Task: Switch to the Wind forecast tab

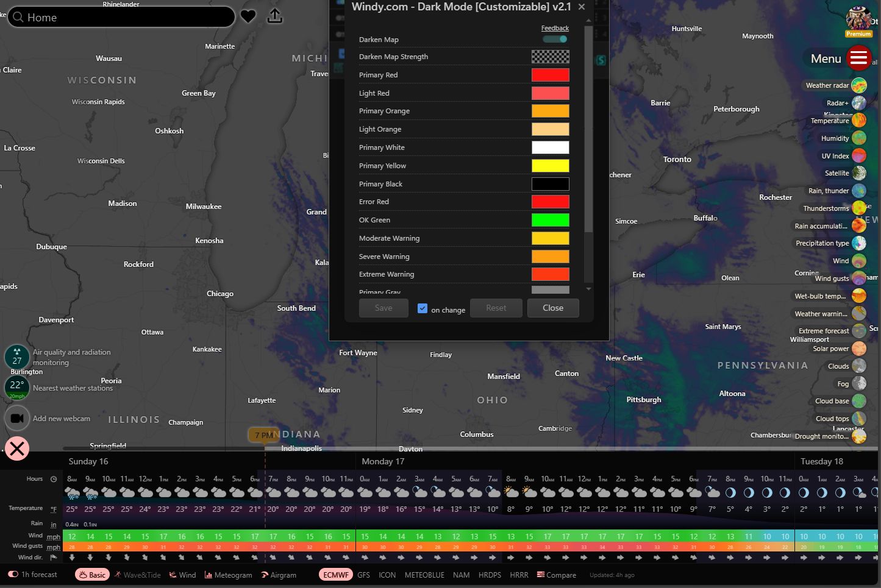Action: (x=182, y=575)
